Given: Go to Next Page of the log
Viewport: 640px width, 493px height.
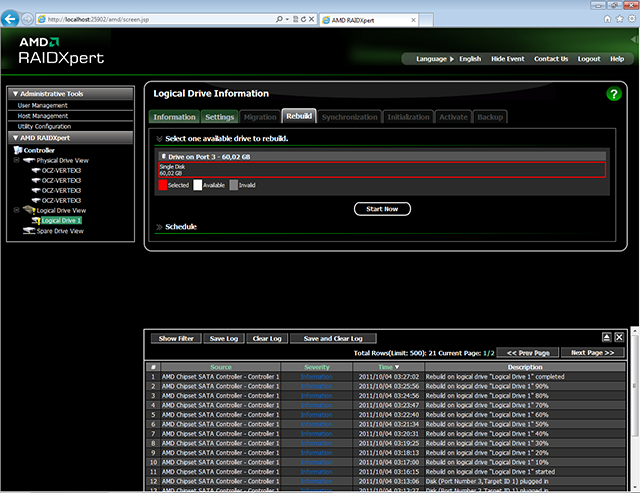Looking at the screenshot, I should click(x=593, y=353).
